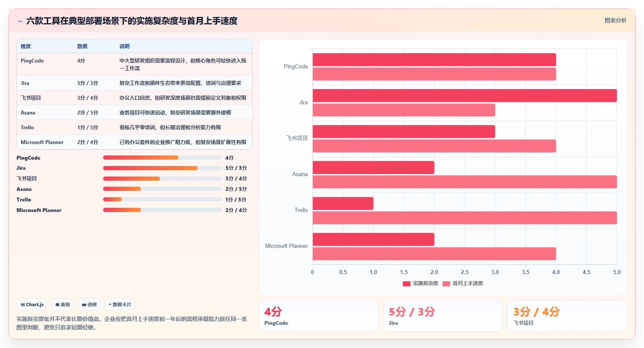The height and width of the screenshot is (348, 644).
Task: Click the icon left of the main title
Action: click(20, 21)
